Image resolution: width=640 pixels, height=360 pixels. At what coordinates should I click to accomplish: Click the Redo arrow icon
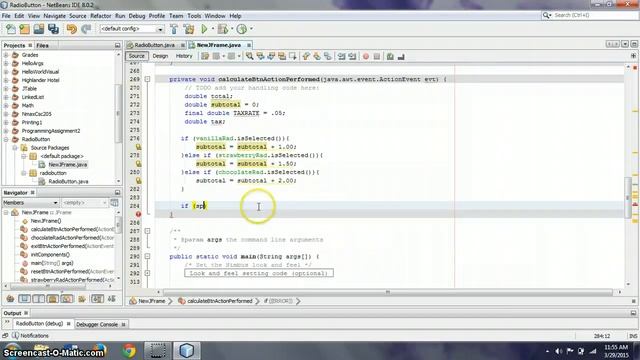(x=86, y=29)
